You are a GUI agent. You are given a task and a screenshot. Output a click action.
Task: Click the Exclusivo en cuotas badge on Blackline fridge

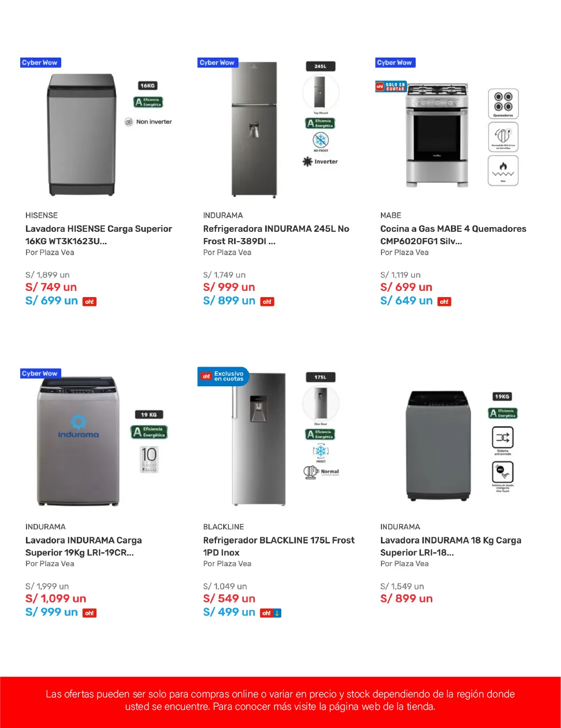[224, 376]
